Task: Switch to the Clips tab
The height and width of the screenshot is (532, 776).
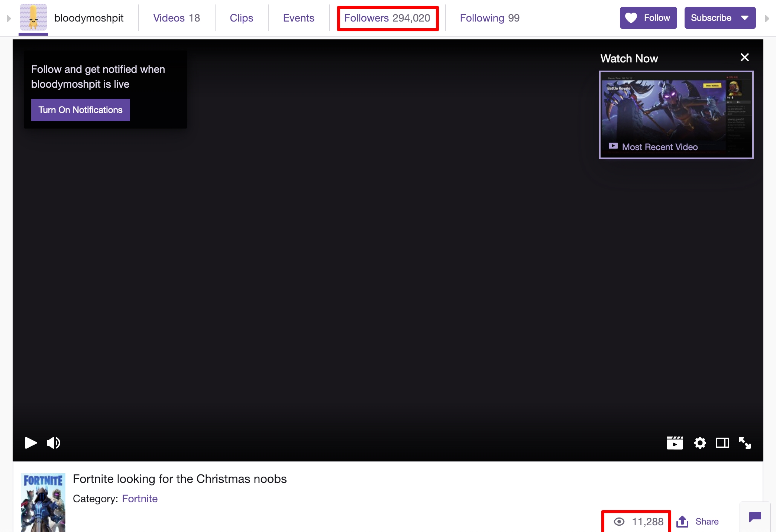Action: tap(242, 18)
